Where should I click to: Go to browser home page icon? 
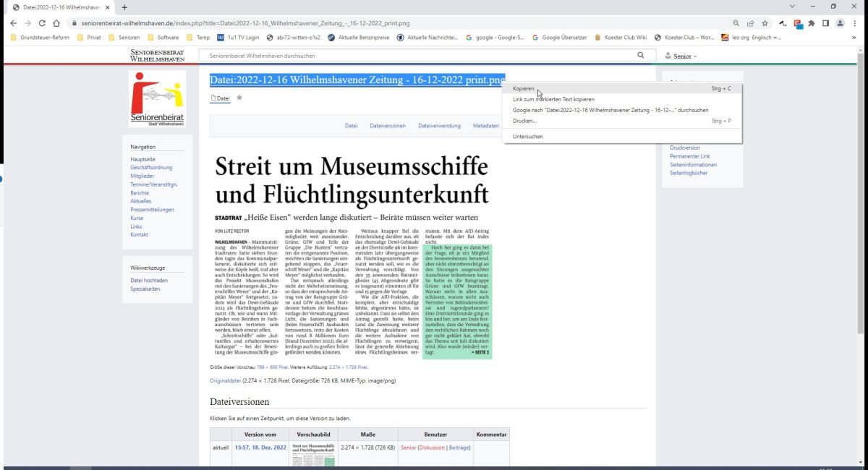point(56,23)
